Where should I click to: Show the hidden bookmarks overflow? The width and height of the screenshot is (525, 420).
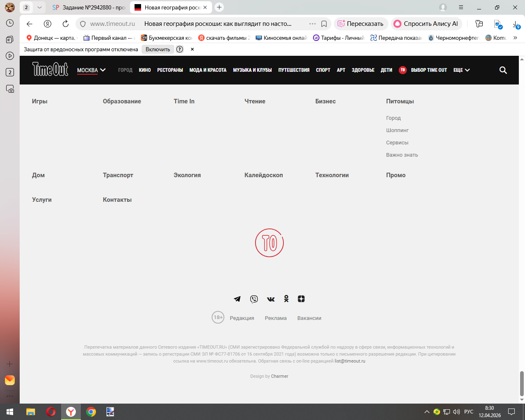tap(516, 38)
